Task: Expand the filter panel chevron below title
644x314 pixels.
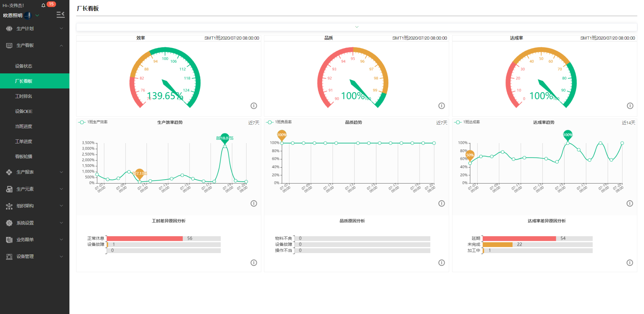Action: click(x=357, y=27)
